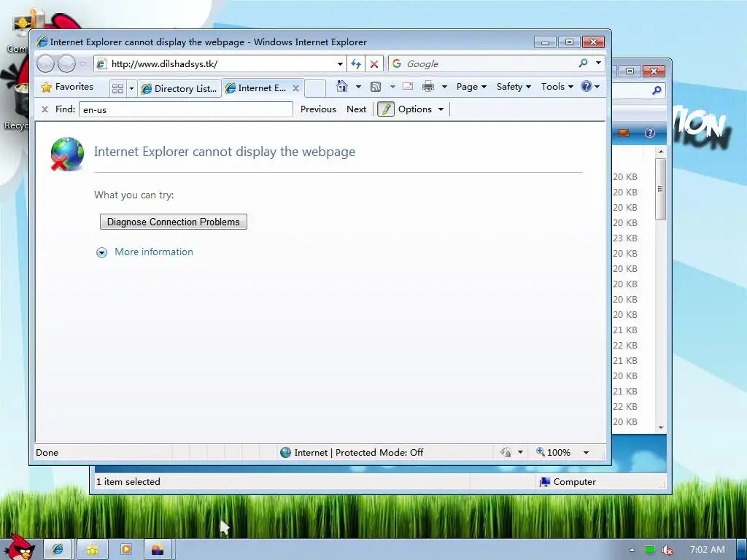Image resolution: width=747 pixels, height=560 pixels.
Task: Click the Find text field containing en-us
Action: click(x=186, y=109)
